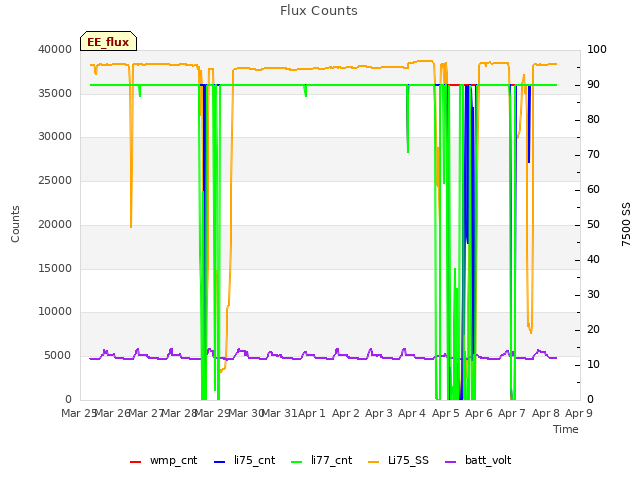Click the Flux Counts chart title
This screenshot has height=480, width=640.
click(x=319, y=11)
